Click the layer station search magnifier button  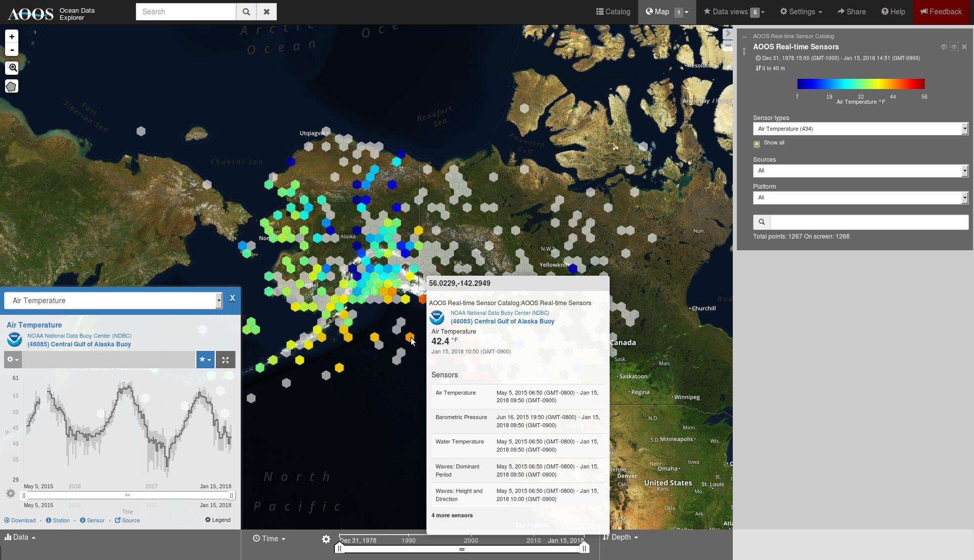click(762, 222)
